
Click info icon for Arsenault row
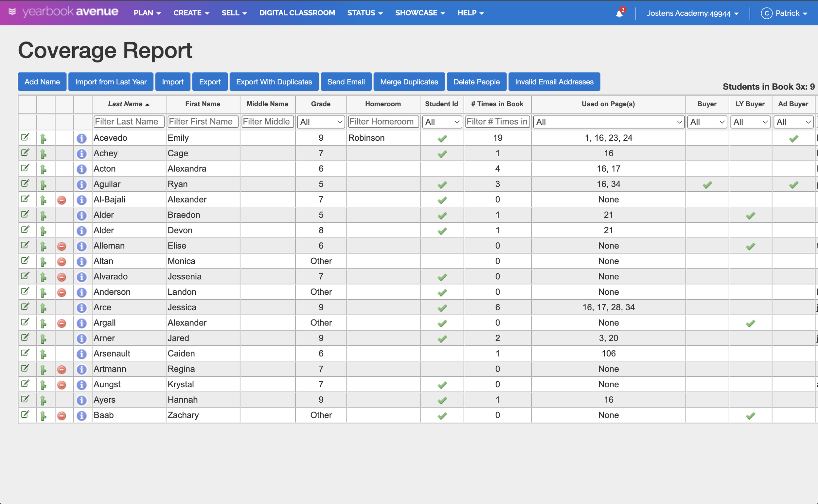[x=82, y=354]
